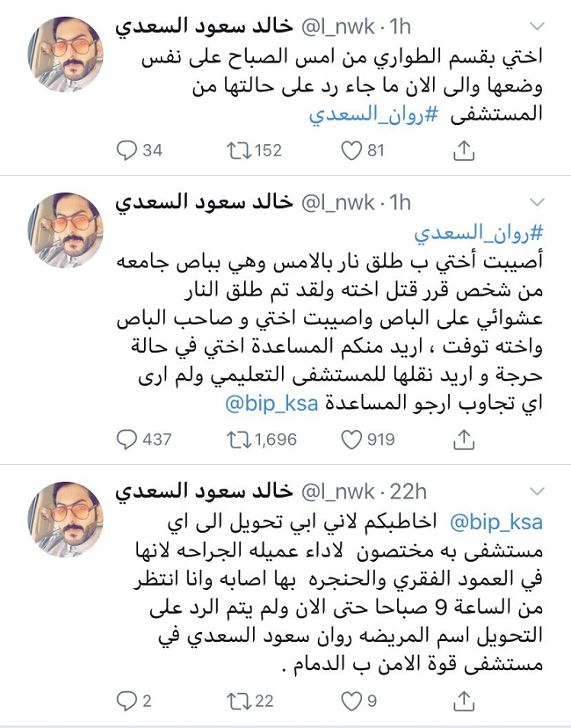Reply to the tweet with 34 comments
The width and height of the screenshot is (571, 728).
pyautogui.click(x=126, y=150)
